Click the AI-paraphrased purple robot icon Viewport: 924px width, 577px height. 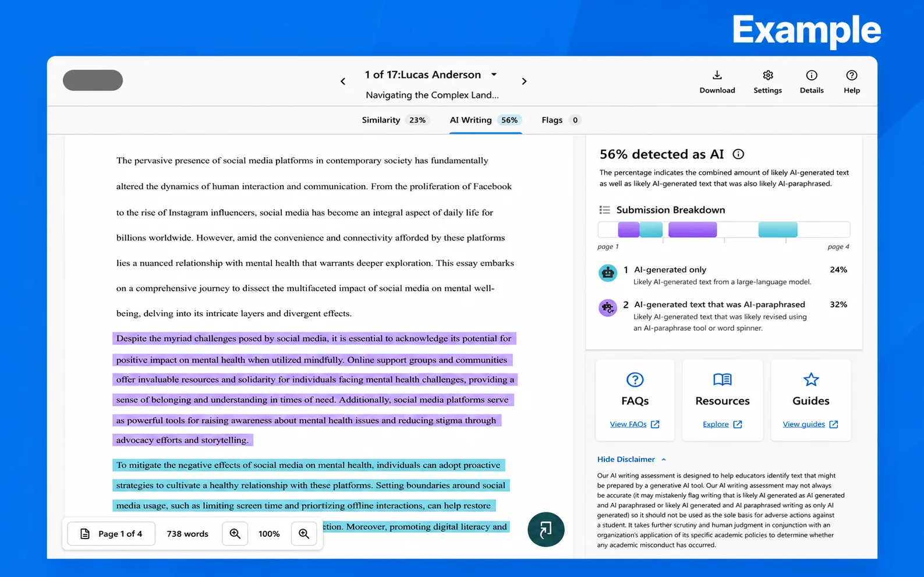pyautogui.click(x=608, y=307)
